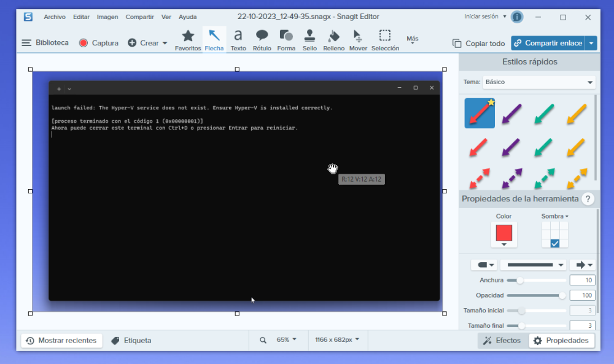Toggle the Efectos panel
The height and width of the screenshot is (364, 614).
pos(502,341)
